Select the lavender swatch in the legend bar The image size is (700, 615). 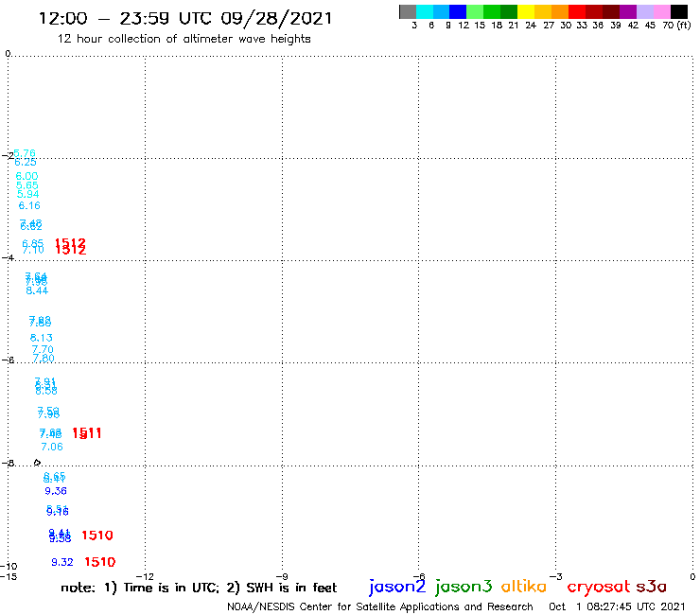coord(645,11)
